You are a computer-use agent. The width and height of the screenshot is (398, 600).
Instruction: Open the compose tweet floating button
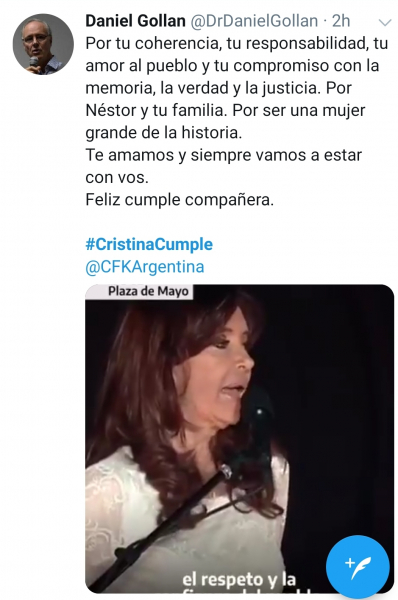(x=358, y=567)
